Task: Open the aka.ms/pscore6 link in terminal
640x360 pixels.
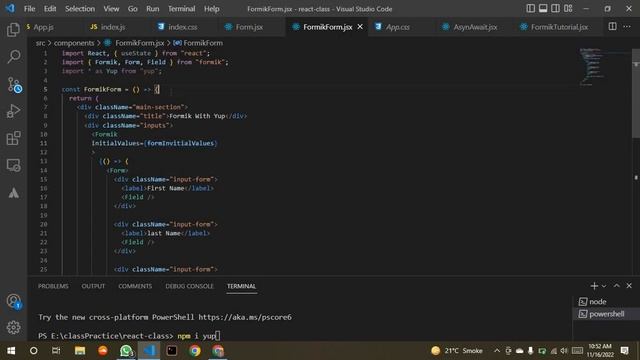Action: click(245, 317)
